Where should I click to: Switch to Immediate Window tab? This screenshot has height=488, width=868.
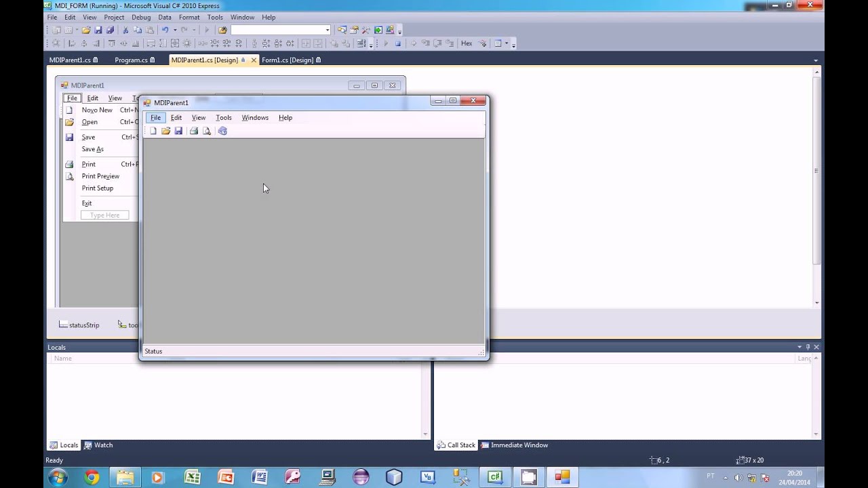tap(514, 445)
